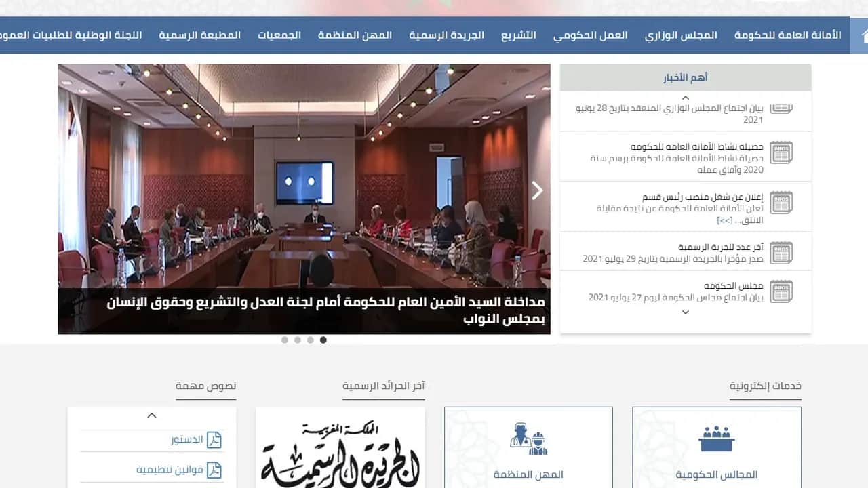
Task: Select the second slideshow dot
Action: pyautogui.click(x=298, y=340)
